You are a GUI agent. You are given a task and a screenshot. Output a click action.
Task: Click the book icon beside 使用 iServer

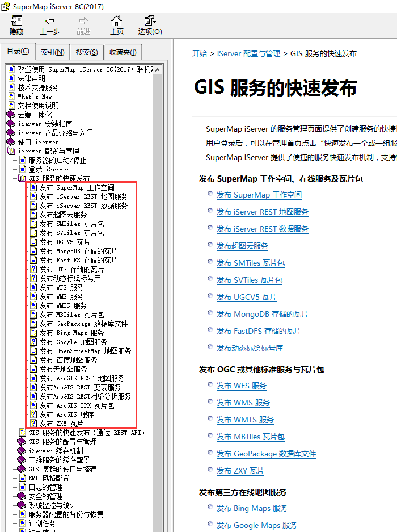pos(11,142)
